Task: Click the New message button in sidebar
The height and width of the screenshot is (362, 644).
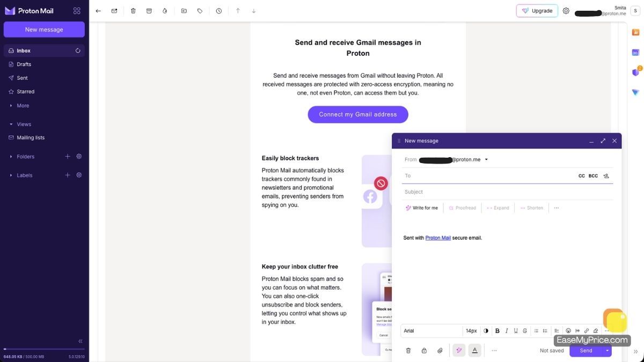Action: [x=44, y=29]
